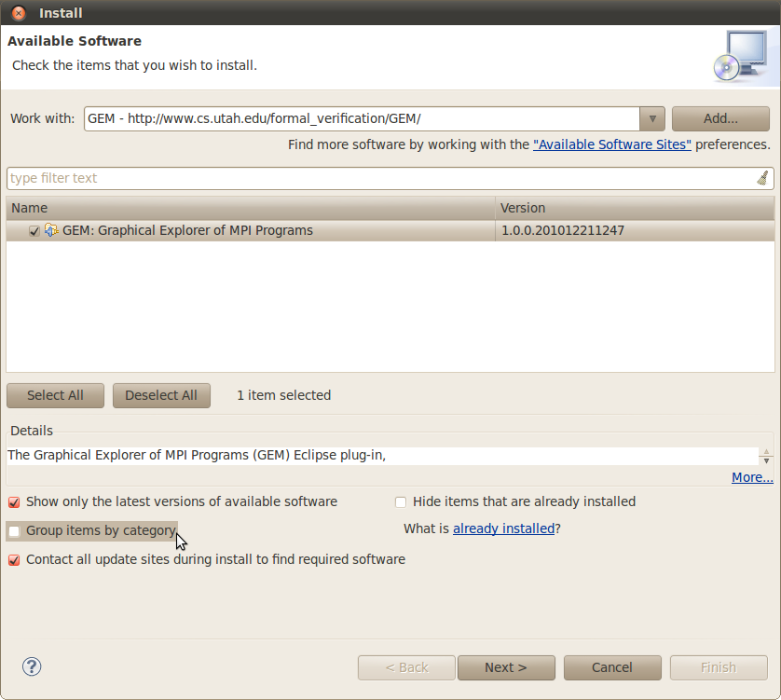Open the Available Software Sites link
The width and height of the screenshot is (781, 700).
612,144
